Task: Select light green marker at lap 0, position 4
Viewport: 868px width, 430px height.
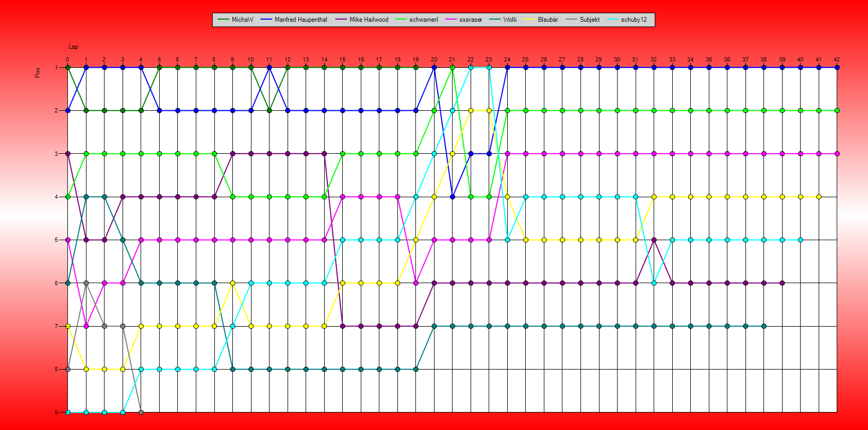Action: (68, 197)
